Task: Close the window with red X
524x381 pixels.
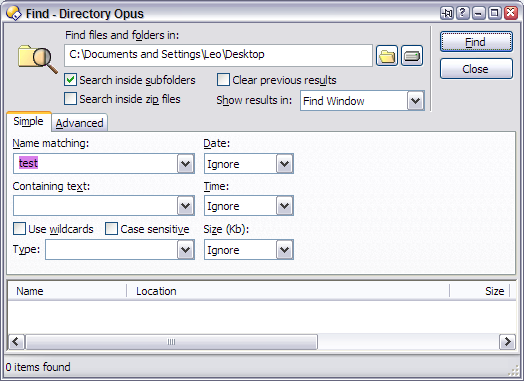Action: coord(511,13)
